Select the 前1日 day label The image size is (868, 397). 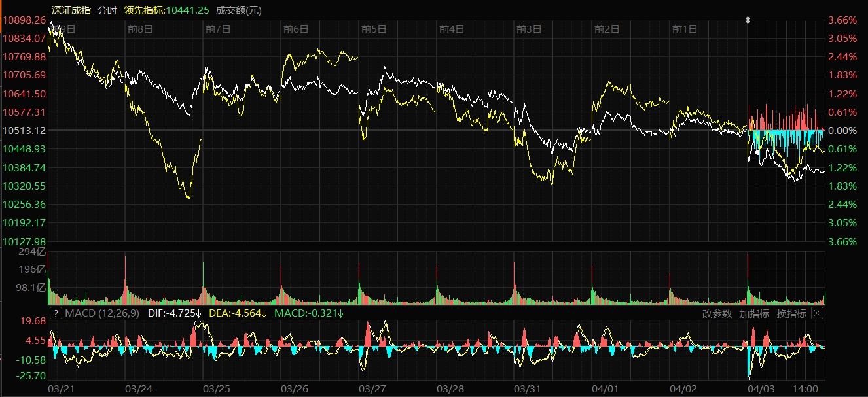[685, 29]
